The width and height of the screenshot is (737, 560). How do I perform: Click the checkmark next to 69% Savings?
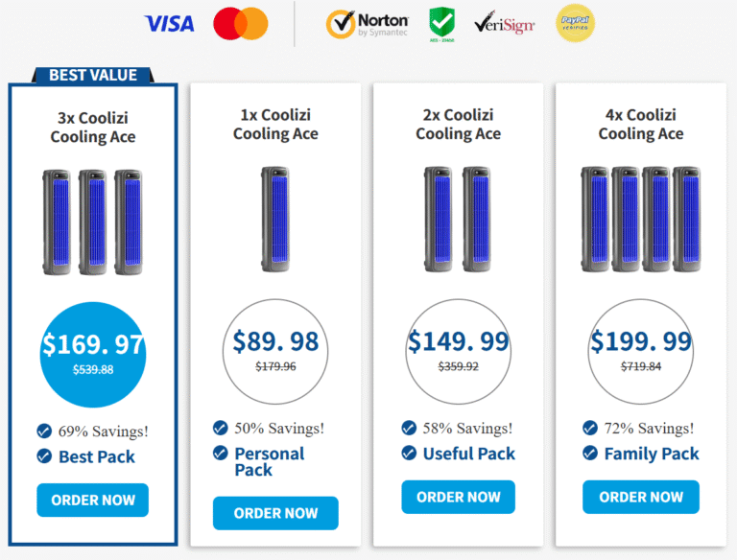click(x=44, y=431)
